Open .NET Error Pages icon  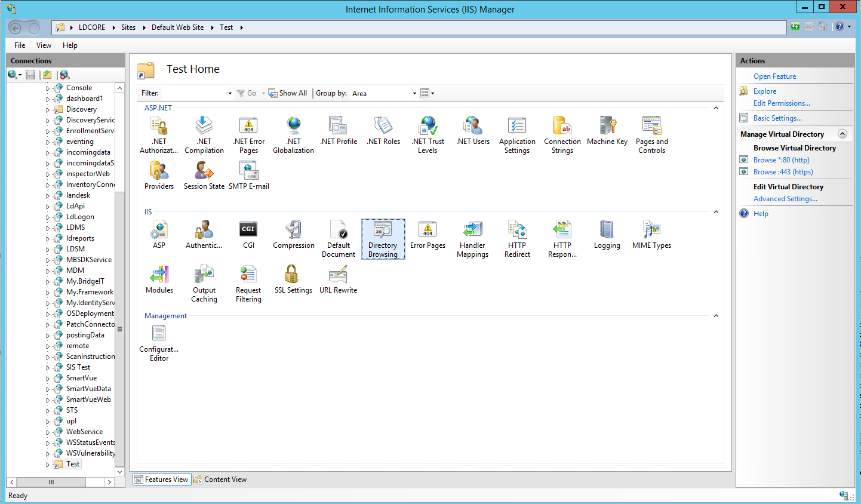(x=248, y=135)
